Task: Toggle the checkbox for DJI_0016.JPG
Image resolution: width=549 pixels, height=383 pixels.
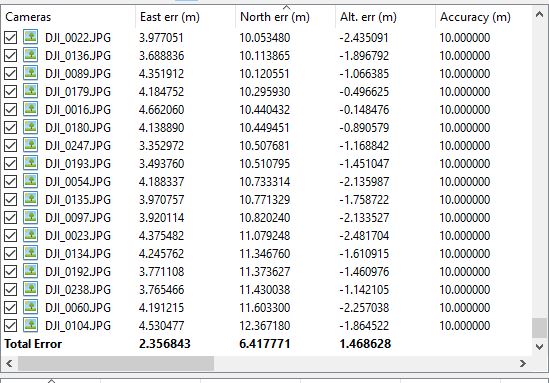Action: click(x=11, y=110)
